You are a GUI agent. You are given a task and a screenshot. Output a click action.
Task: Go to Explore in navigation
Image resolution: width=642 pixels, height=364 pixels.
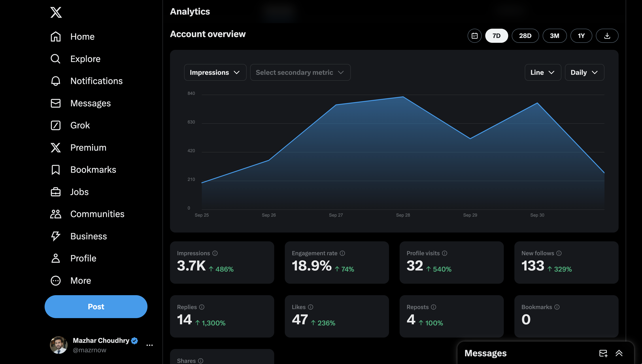pyautogui.click(x=85, y=59)
